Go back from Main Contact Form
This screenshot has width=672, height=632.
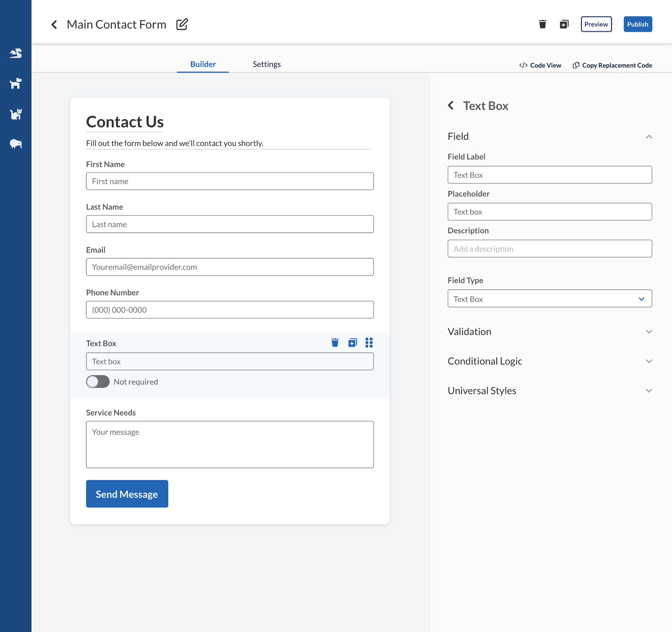54,25
